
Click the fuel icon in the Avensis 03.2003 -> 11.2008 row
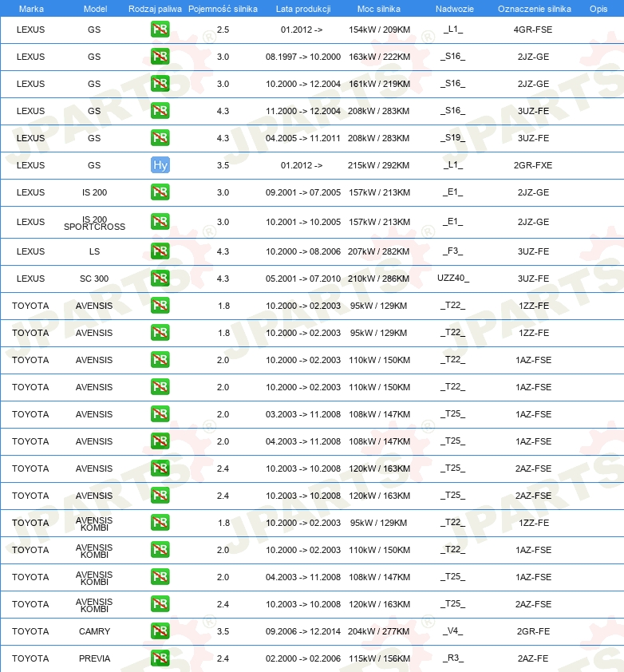(x=160, y=414)
